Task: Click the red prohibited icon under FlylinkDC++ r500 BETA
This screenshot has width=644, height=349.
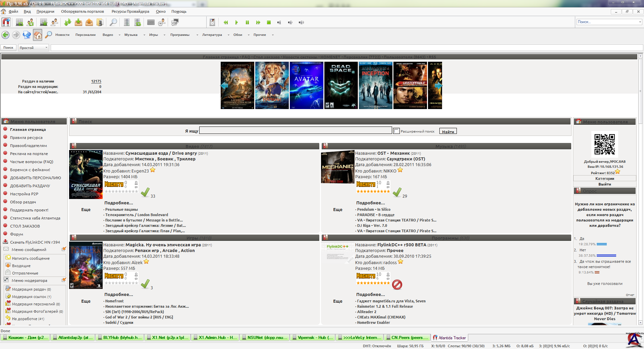Action: point(397,285)
